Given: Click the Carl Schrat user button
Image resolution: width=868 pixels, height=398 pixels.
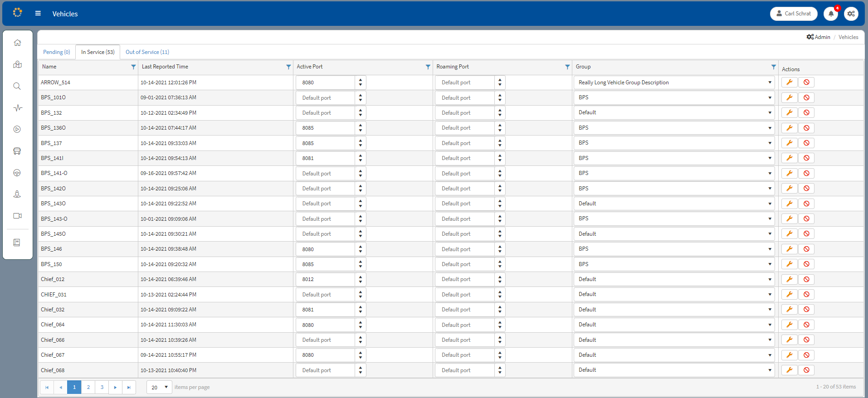Looking at the screenshot, I should coord(794,14).
